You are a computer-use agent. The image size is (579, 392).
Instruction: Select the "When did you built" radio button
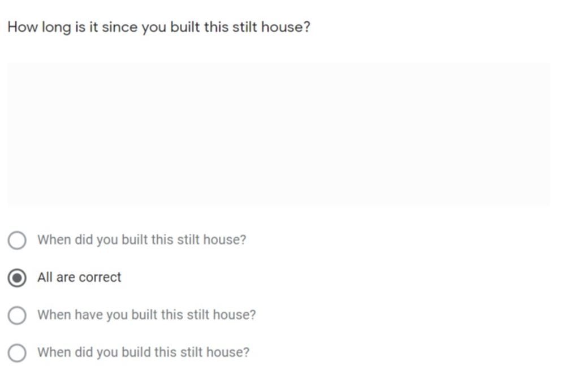point(17,240)
